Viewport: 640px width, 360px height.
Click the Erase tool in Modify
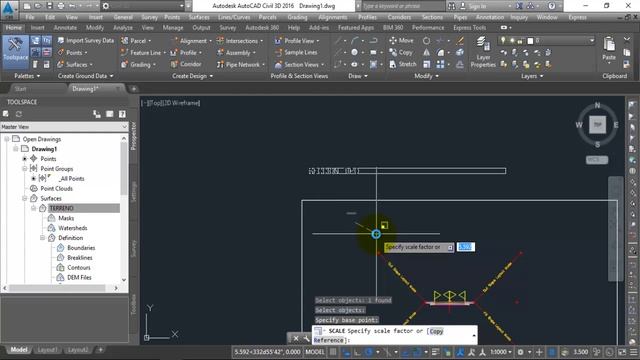pos(460,40)
